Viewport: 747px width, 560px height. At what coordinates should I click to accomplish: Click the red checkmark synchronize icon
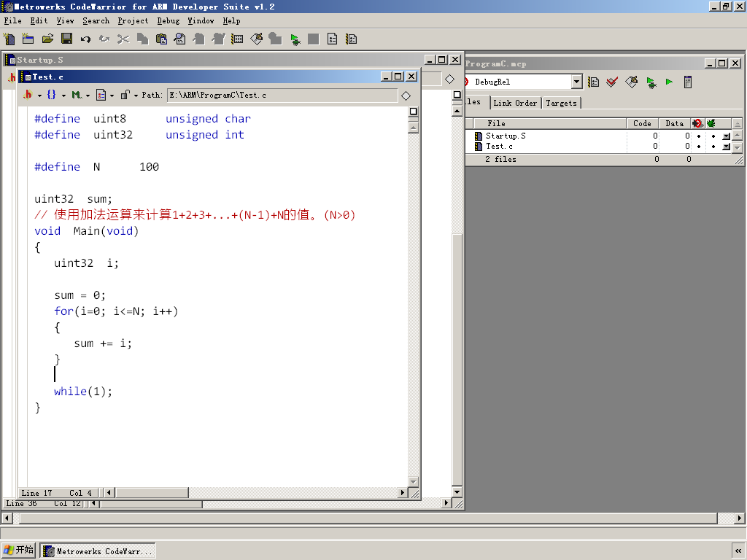click(612, 82)
